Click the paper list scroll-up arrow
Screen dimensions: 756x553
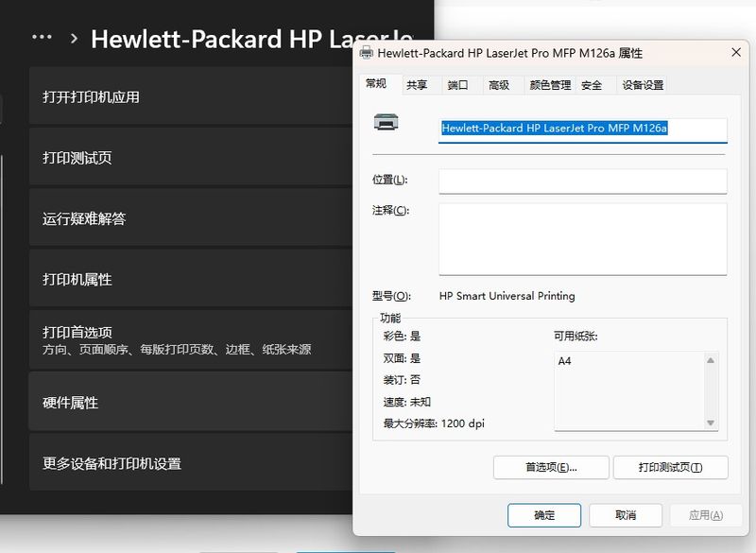pyautogui.click(x=711, y=360)
